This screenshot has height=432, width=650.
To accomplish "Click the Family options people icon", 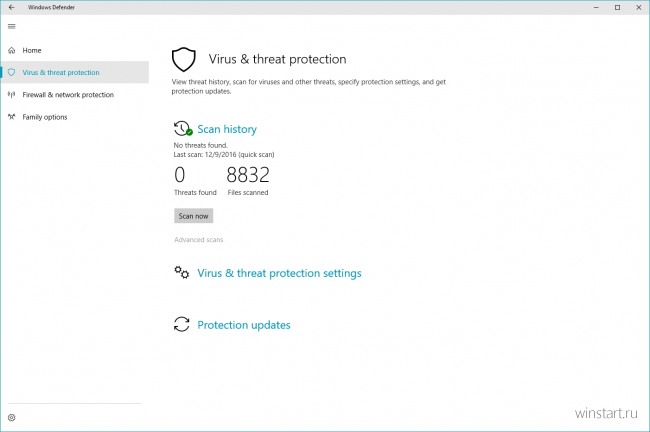I will (x=12, y=117).
